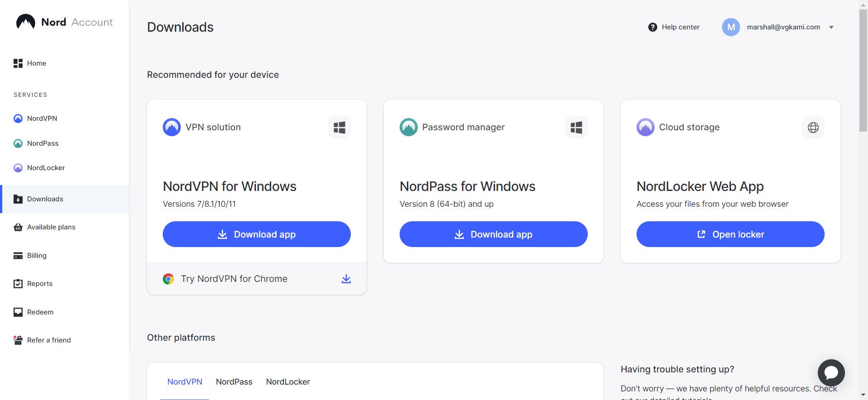Click the Redeem inbox icon

pos(18,312)
